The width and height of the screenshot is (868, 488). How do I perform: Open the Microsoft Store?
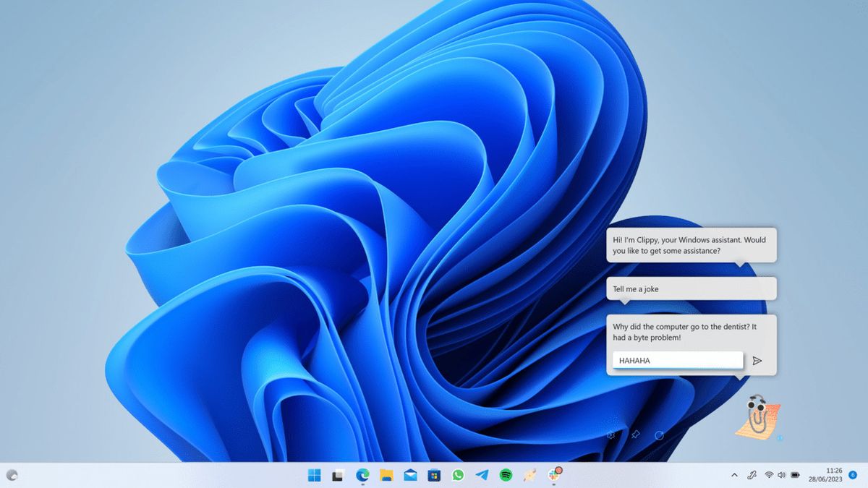434,475
